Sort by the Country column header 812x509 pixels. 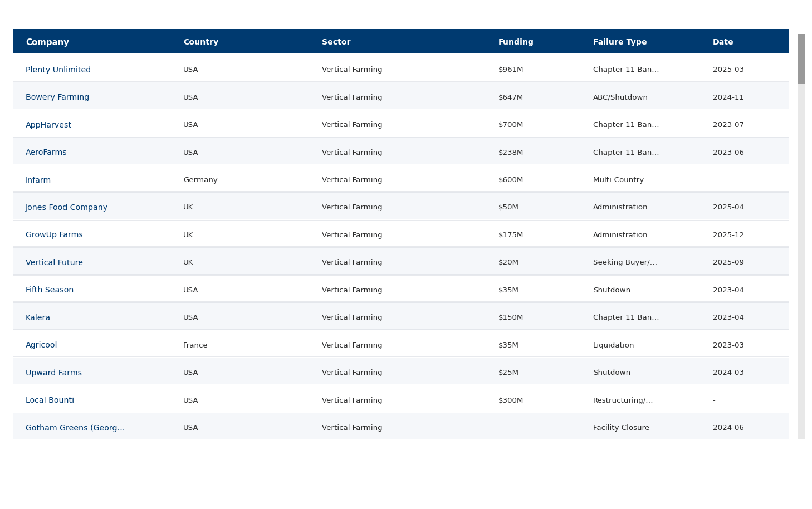point(200,42)
